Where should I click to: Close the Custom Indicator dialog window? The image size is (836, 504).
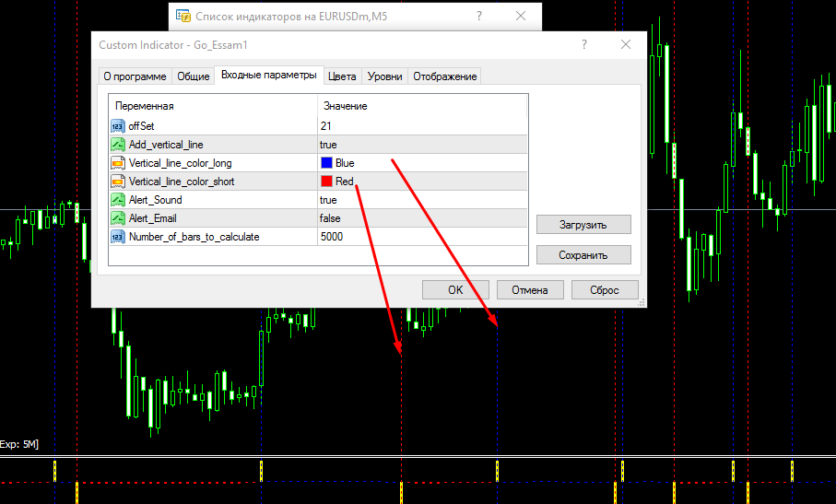(x=626, y=45)
